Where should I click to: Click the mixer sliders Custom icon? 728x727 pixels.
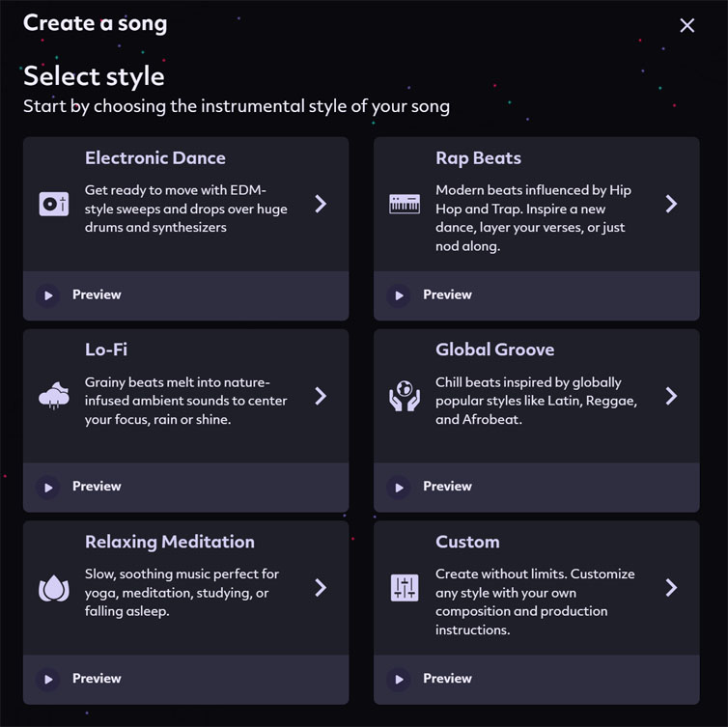405,588
